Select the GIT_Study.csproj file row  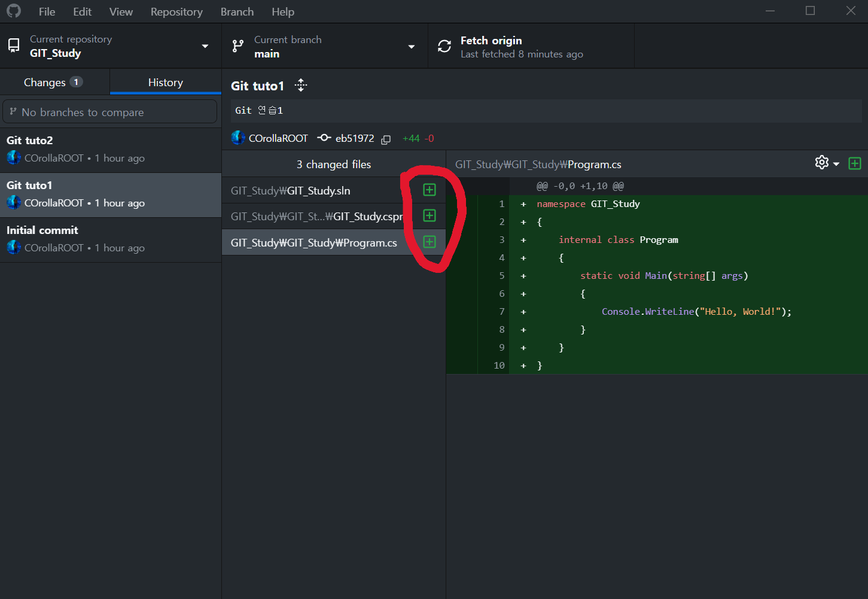[x=334, y=216]
